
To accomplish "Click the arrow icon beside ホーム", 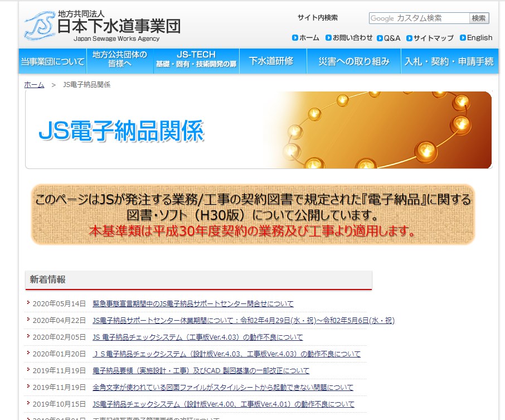I will (295, 38).
